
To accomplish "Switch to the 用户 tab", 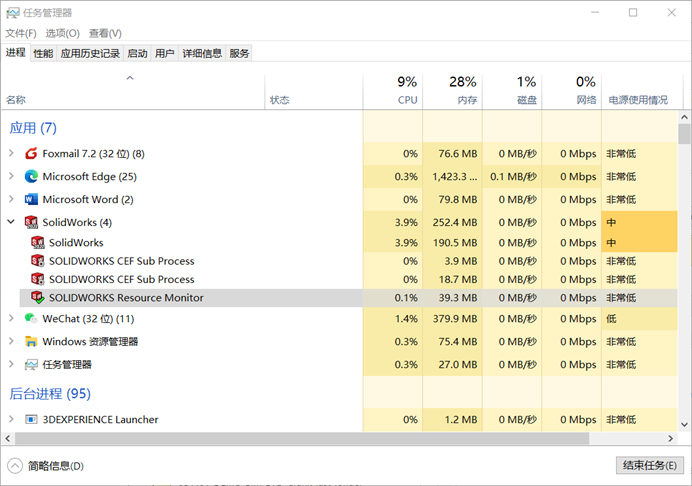I will coord(165,53).
